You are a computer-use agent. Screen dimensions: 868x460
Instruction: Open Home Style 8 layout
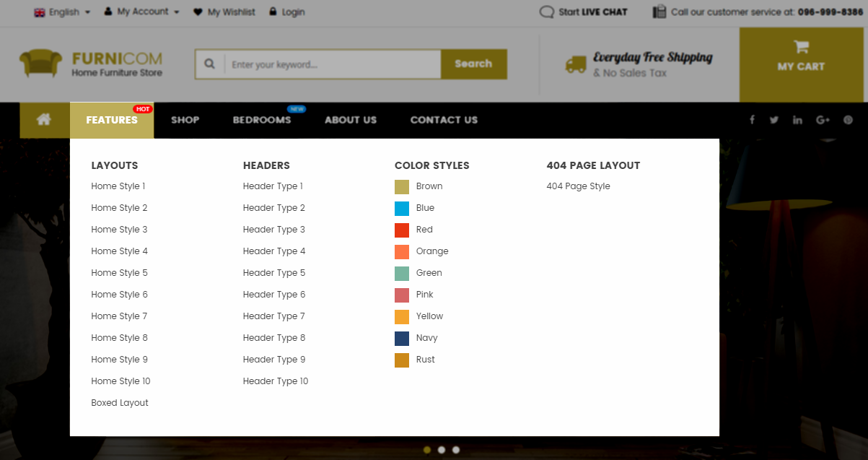119,338
